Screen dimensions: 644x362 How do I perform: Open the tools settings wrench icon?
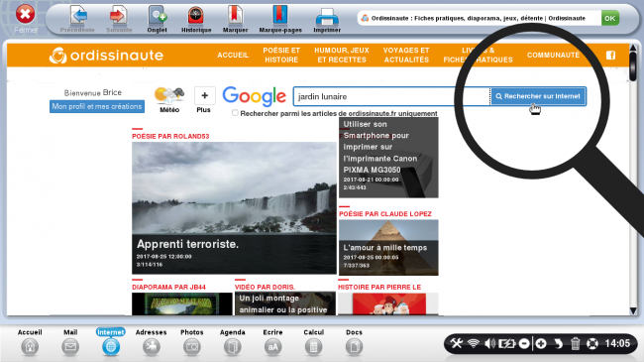[x=456, y=343]
